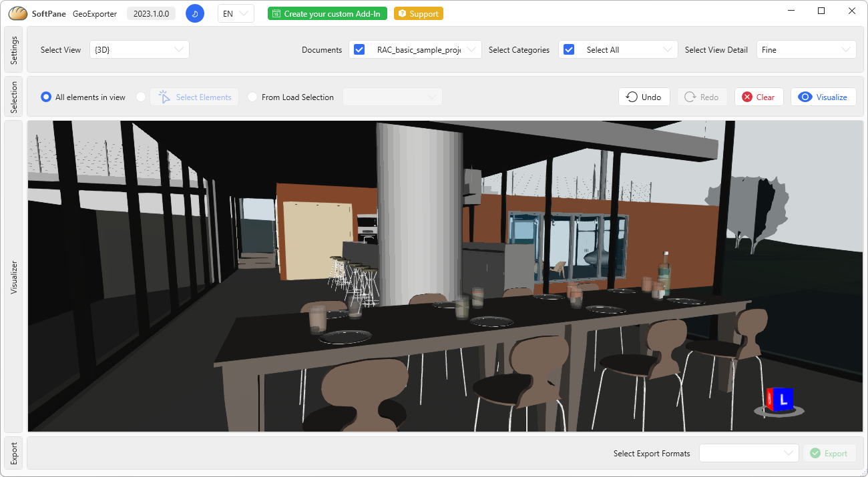
Task: Click the Support badge icon
Action: 403,14
